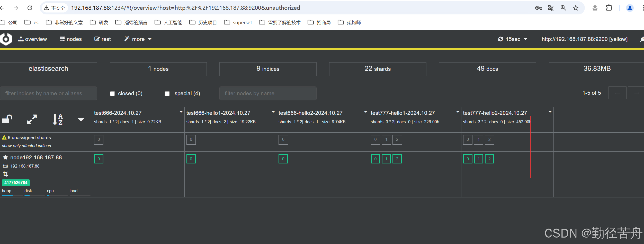Open the general actions dropdown arrow
Screen dimensions: 644x244
[81, 119]
